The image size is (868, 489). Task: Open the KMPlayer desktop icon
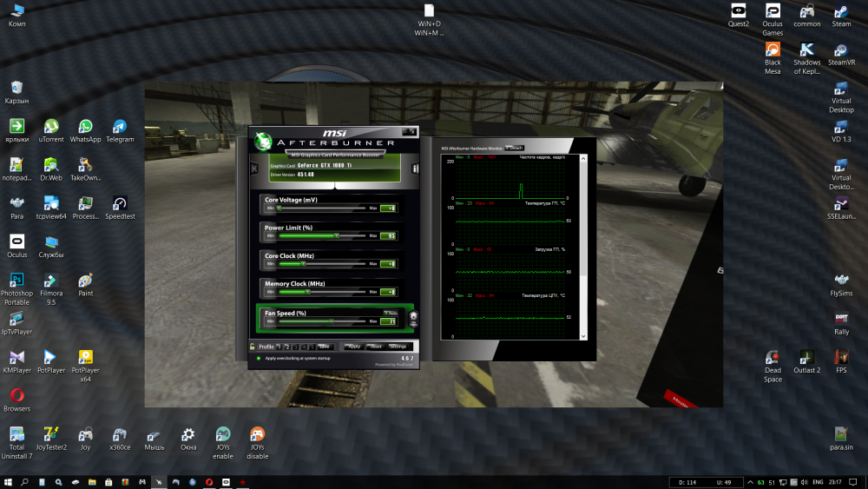click(x=16, y=362)
